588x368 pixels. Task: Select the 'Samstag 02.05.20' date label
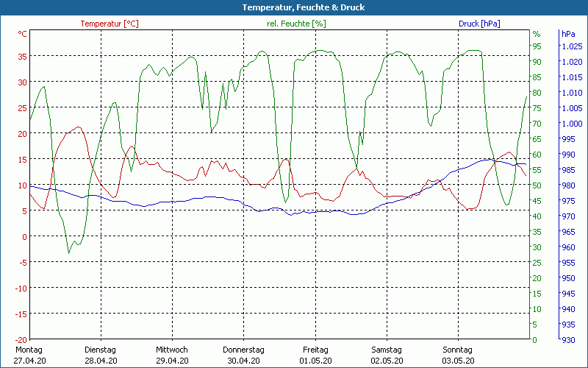click(387, 355)
